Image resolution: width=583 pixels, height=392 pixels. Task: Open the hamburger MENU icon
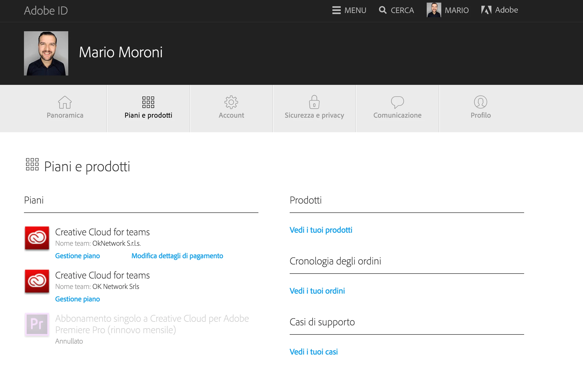pos(336,10)
